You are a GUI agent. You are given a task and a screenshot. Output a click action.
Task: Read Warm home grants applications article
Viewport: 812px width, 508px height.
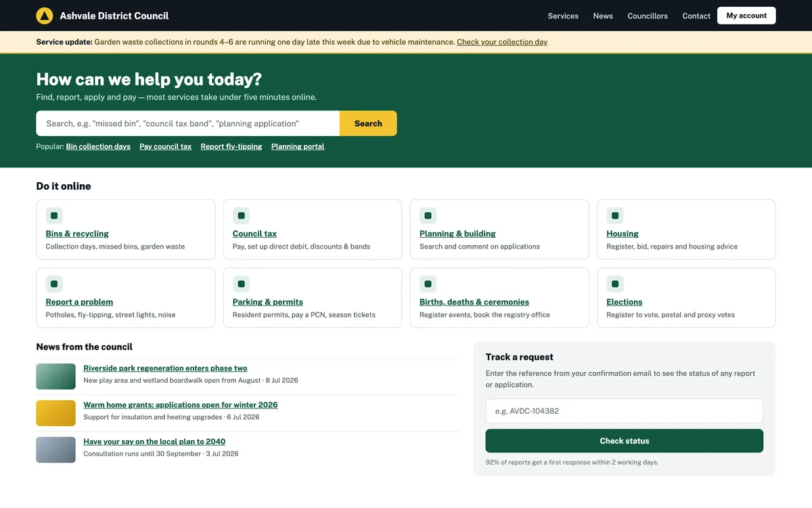pyautogui.click(x=181, y=405)
